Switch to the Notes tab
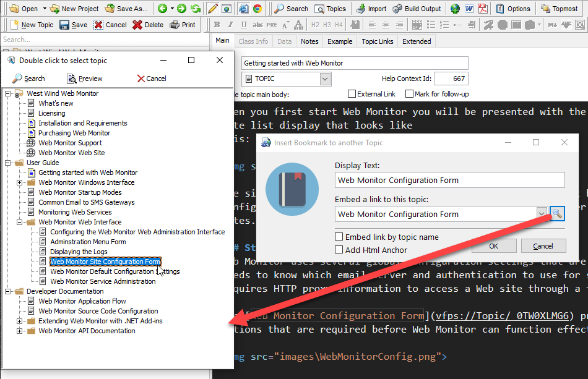 [309, 41]
